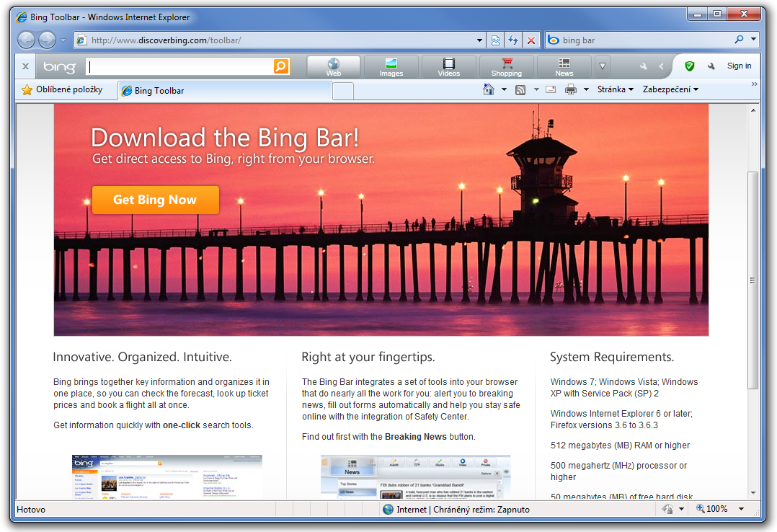
Task: Click the search magnifier in IE search box
Action: click(739, 39)
